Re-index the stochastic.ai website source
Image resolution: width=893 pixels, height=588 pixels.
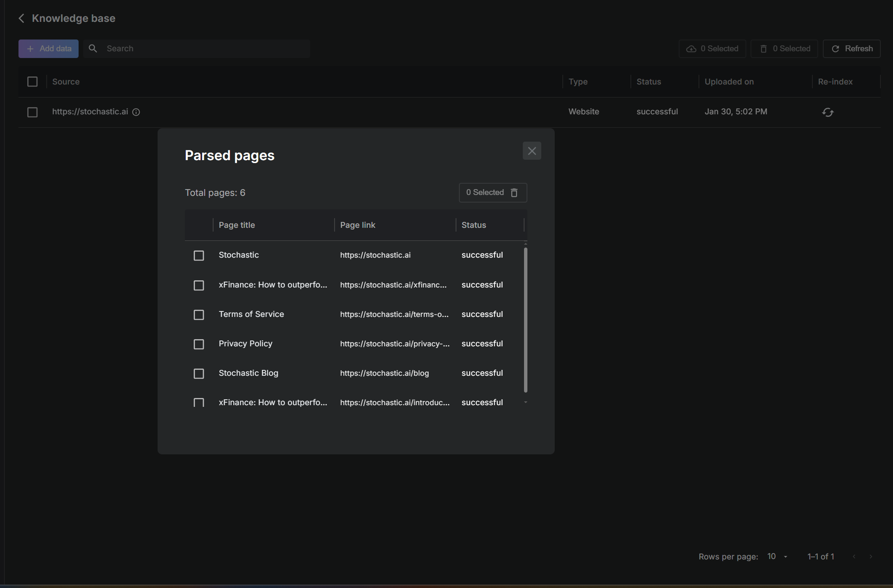(827, 112)
